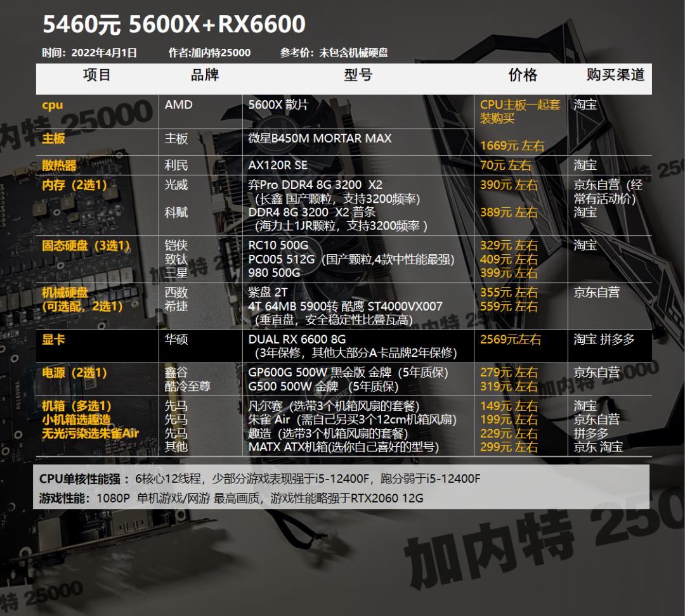The height and width of the screenshot is (616, 685).
Task: Click the 'CPU单核性能强' summary line
Action: coord(259,479)
